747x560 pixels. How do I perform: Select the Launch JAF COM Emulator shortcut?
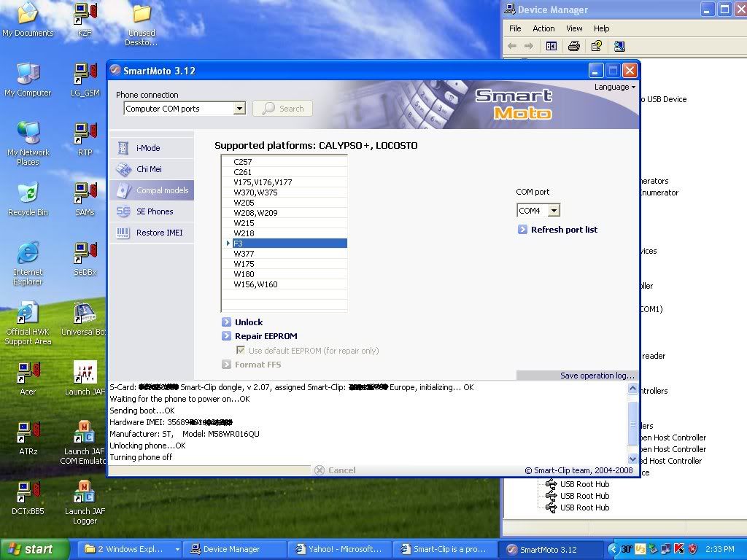[85, 443]
